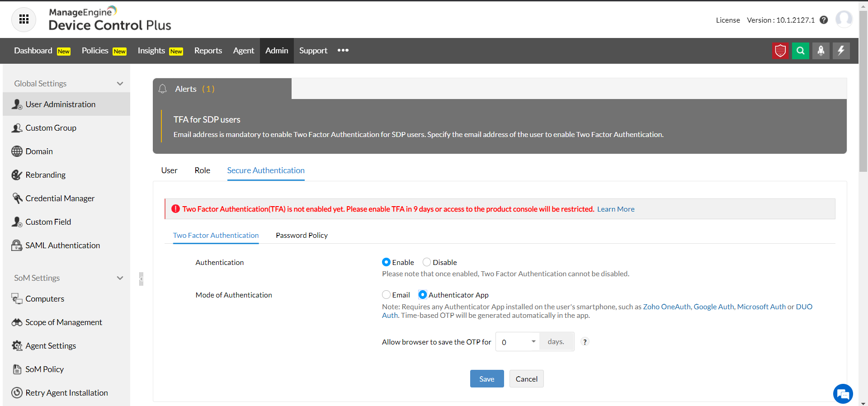Open the live chat bubble icon
The width and height of the screenshot is (868, 406).
point(843,394)
